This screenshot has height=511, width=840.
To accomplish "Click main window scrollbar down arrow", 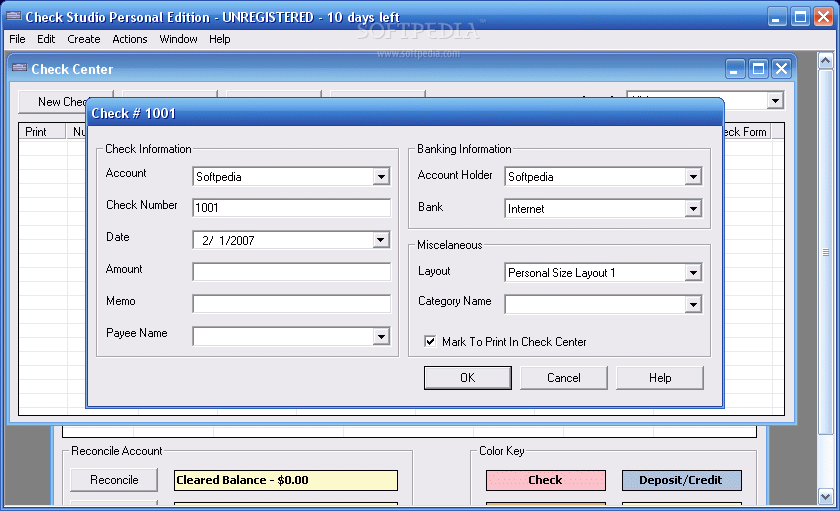I will 826,496.
